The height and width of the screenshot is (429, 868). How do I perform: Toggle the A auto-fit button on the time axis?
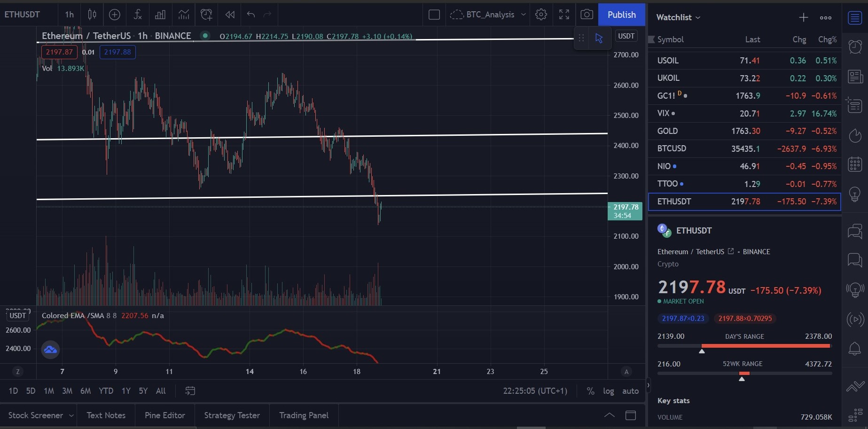[626, 372]
